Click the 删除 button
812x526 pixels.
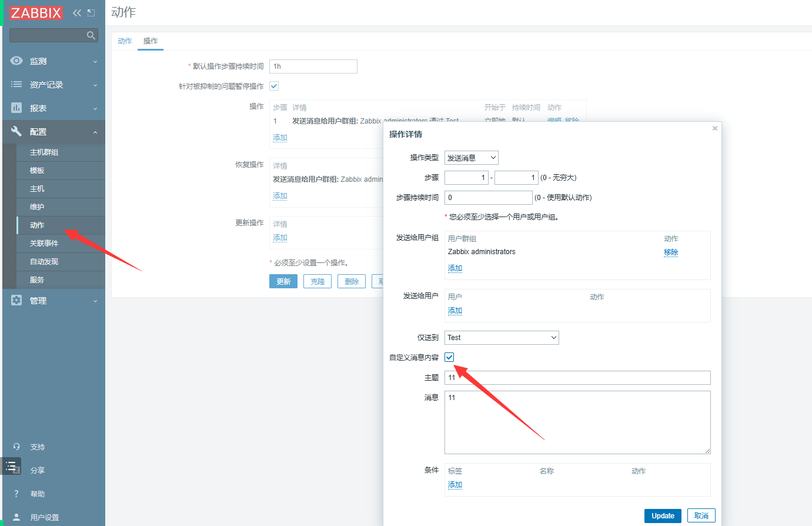[x=352, y=281]
